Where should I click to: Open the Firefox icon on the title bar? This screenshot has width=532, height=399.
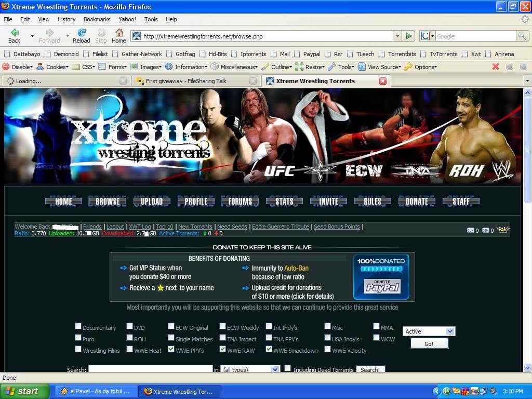click(x=5, y=6)
